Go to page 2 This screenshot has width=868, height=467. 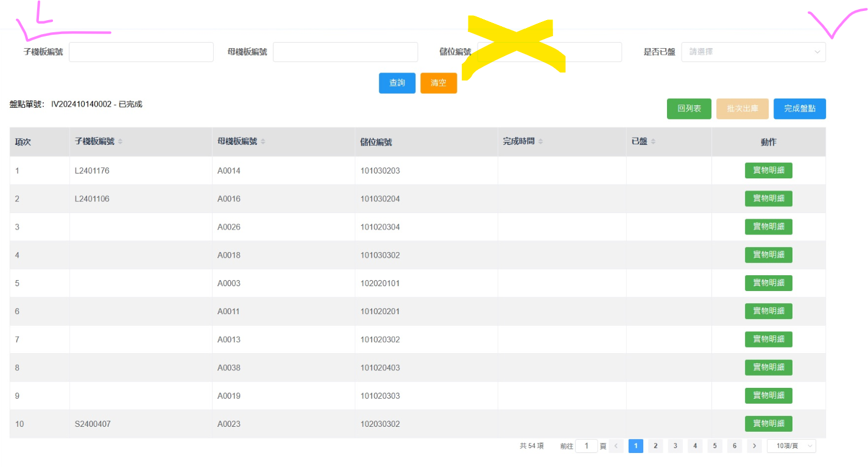(x=655, y=446)
